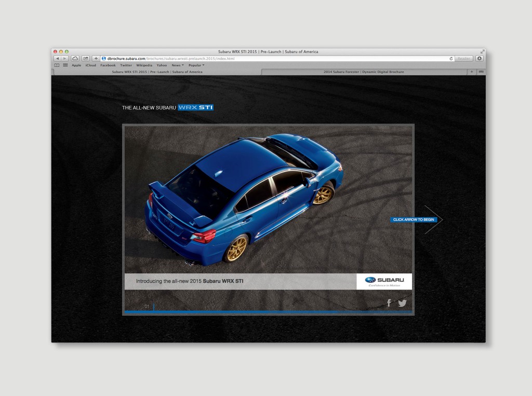Viewport: 532px width, 396px height.
Task: Close the Safari window with red button
Action: [x=55, y=51]
